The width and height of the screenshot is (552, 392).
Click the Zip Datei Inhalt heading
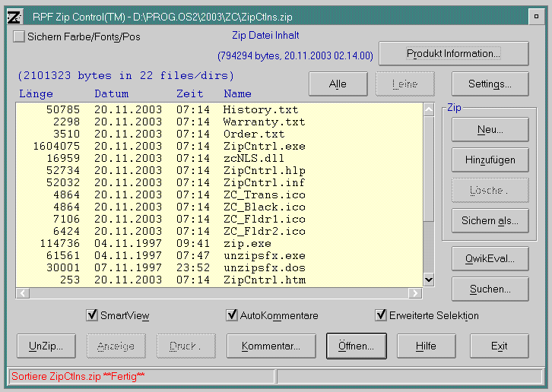[265, 35]
